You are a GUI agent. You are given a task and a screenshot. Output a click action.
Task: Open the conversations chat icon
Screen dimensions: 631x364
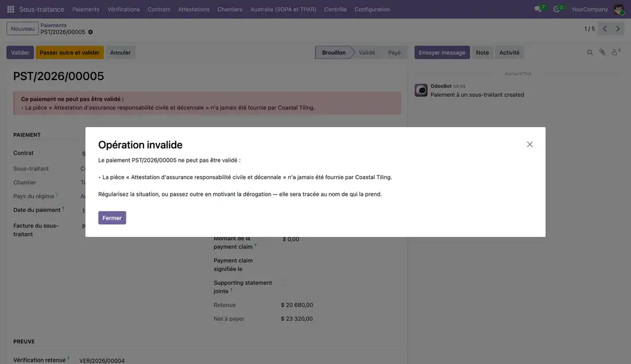[x=538, y=9]
